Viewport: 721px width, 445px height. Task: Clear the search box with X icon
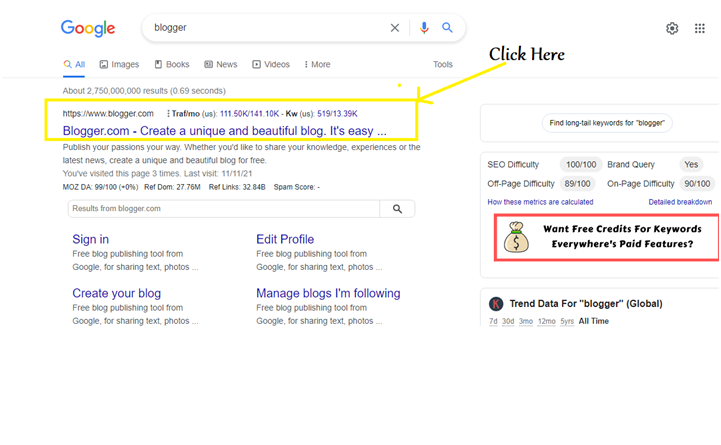395,28
